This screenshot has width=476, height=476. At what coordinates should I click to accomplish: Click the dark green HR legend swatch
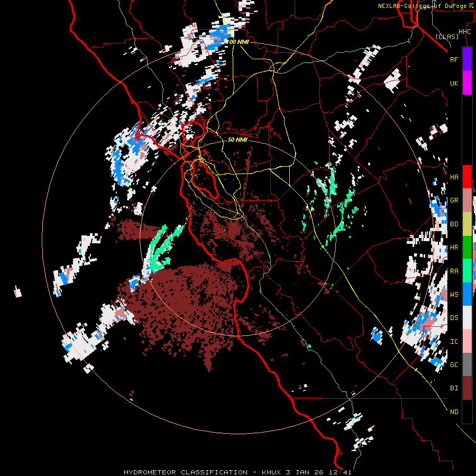click(467, 248)
